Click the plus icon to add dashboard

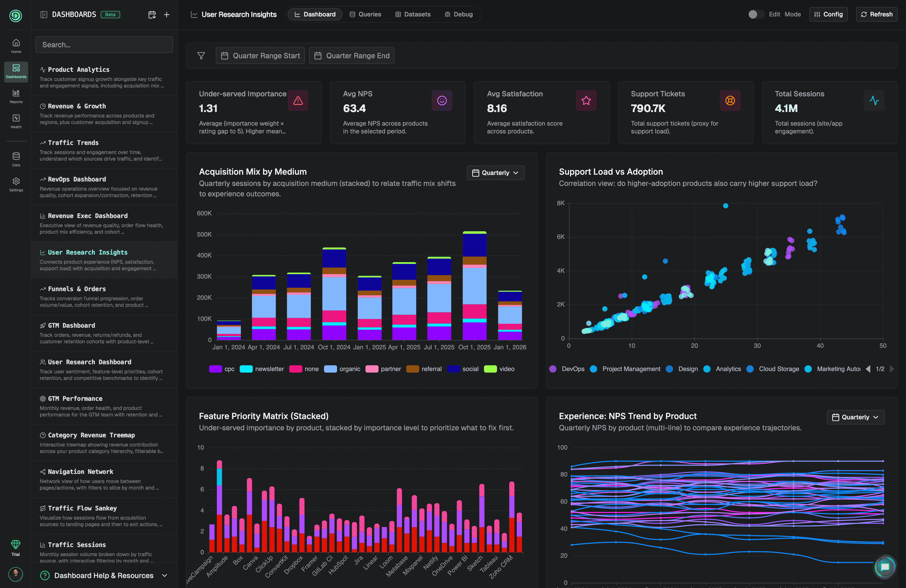click(x=167, y=14)
